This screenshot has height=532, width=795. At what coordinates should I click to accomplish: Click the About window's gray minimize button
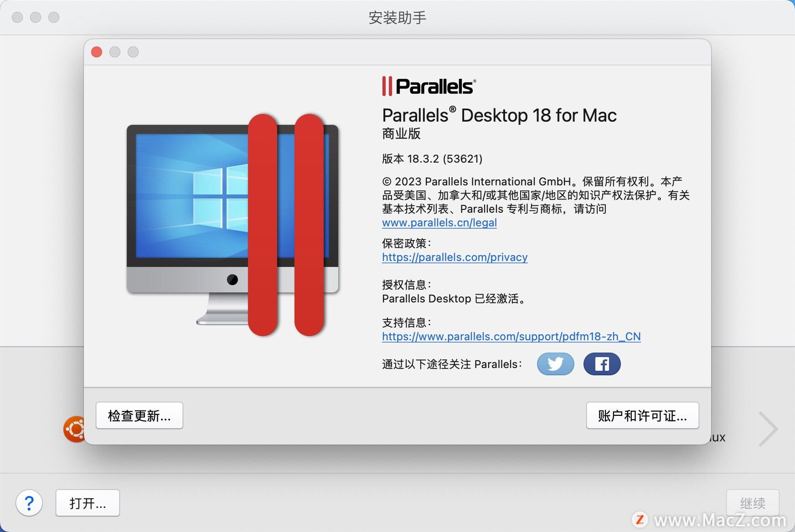(115, 52)
